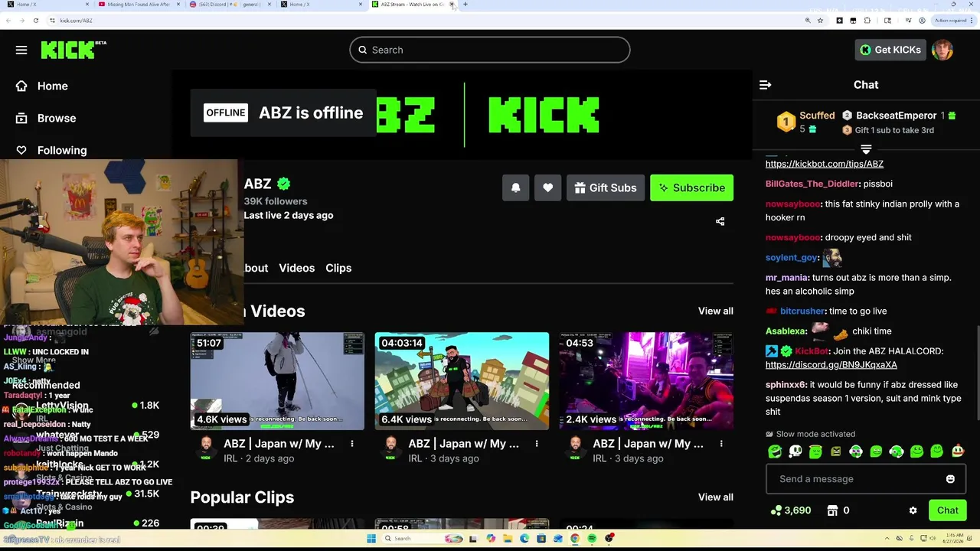Click the Get KICKs button
Viewport: 980px width, 551px height.
(x=890, y=50)
